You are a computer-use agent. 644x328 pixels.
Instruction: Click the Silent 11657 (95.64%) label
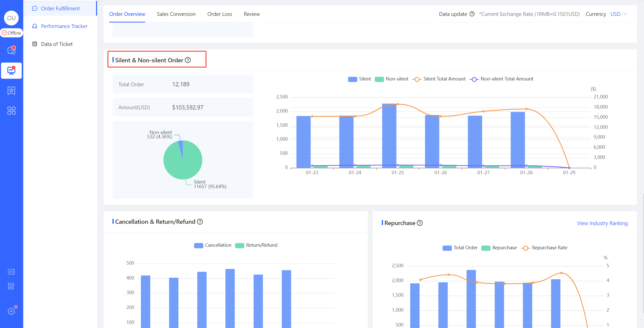210,184
